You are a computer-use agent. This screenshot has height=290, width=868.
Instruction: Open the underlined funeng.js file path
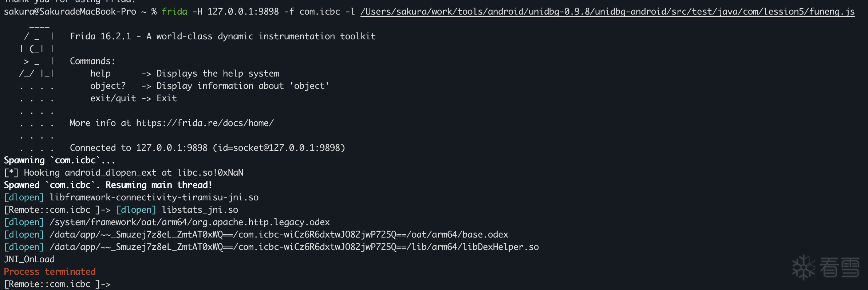[607, 12]
